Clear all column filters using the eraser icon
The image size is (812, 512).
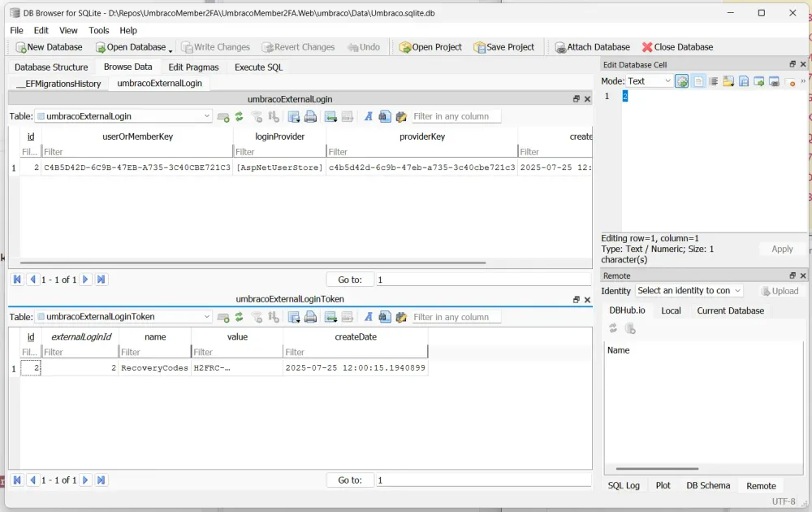257,115
